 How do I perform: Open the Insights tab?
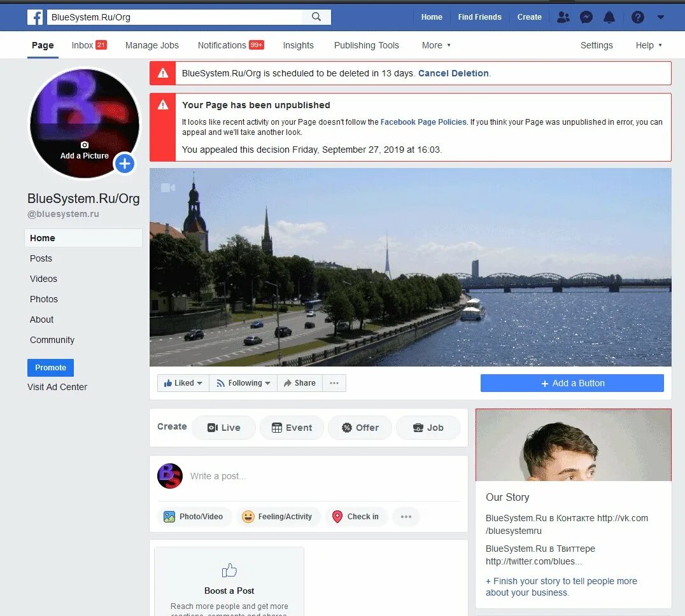pyautogui.click(x=299, y=45)
